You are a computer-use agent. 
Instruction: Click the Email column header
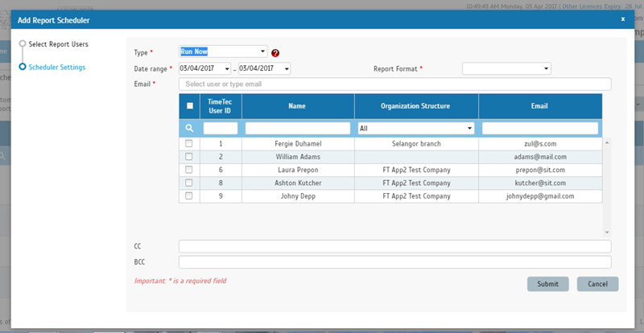[540, 106]
